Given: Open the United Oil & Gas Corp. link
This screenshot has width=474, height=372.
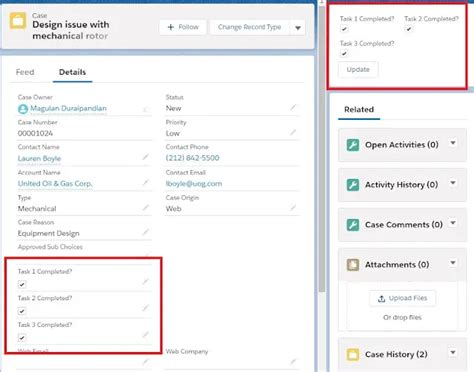Looking at the screenshot, I should 55,184.
